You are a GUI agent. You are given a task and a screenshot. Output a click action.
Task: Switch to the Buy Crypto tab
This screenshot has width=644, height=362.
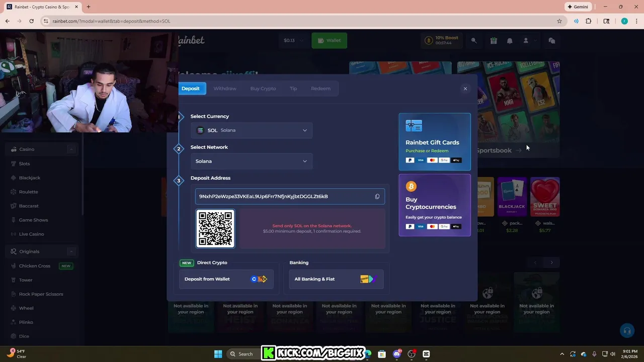(263, 88)
